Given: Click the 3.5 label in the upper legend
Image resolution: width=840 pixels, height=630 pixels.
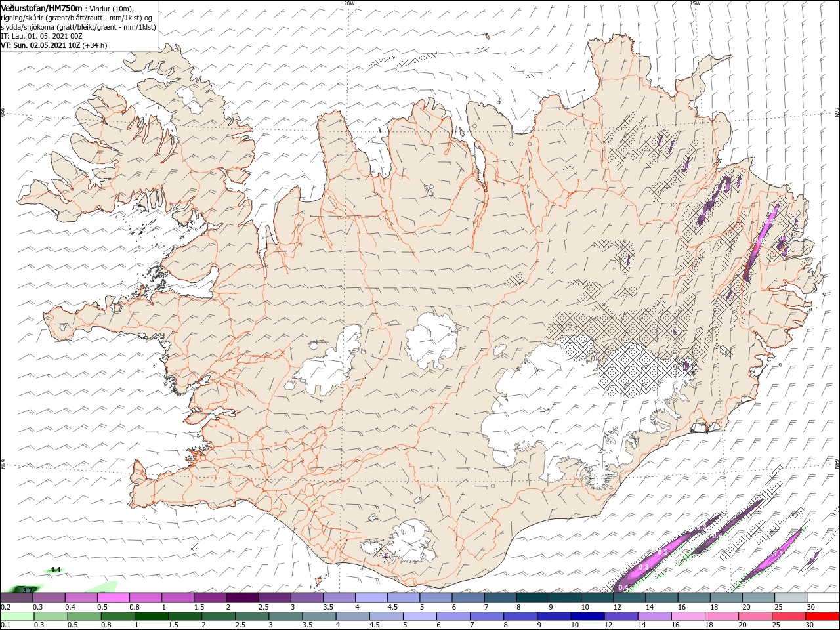Looking at the screenshot, I should (327, 607).
